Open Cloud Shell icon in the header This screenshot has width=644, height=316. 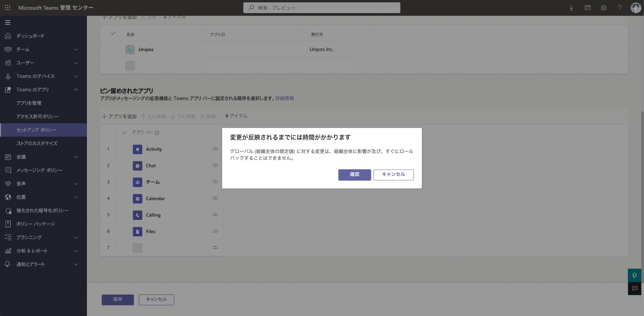click(587, 8)
